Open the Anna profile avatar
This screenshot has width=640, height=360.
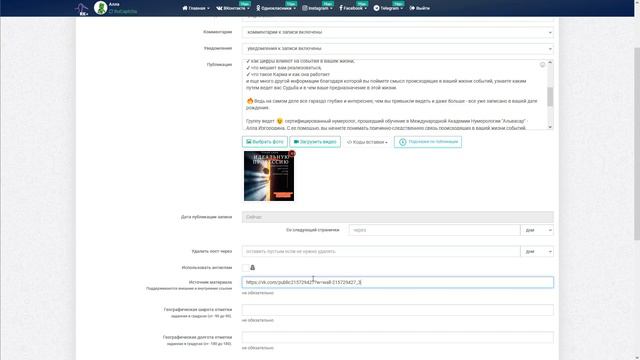tap(100, 8)
